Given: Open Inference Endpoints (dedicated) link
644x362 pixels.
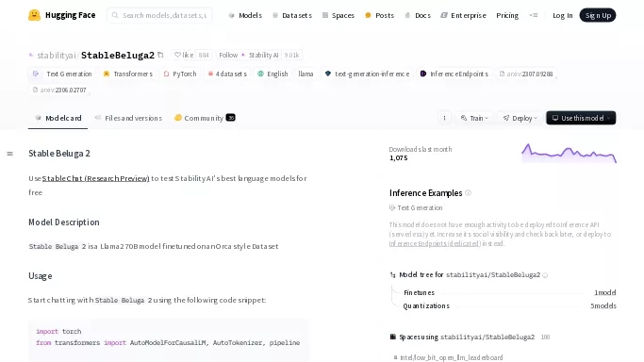Looking at the screenshot, I should coord(435,244).
